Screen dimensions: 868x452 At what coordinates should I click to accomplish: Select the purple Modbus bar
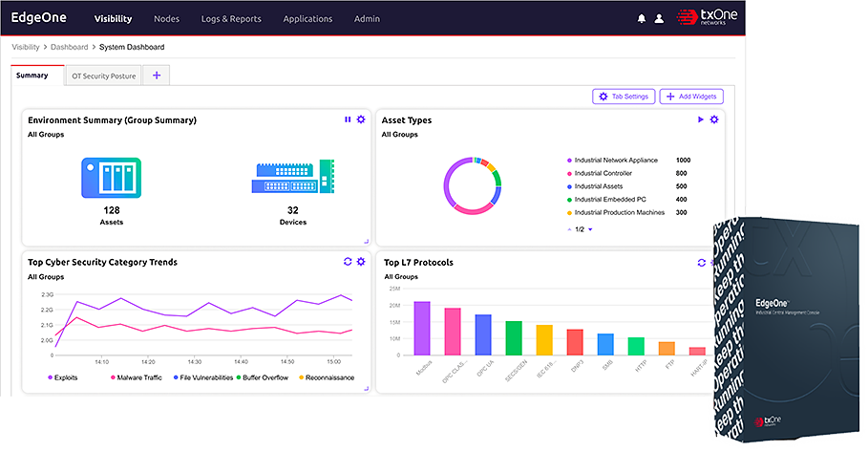click(421, 329)
